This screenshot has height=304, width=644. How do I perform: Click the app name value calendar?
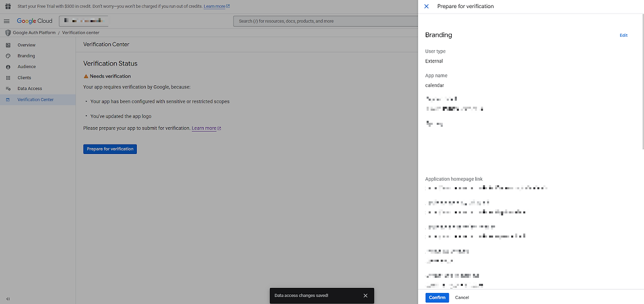435,86
